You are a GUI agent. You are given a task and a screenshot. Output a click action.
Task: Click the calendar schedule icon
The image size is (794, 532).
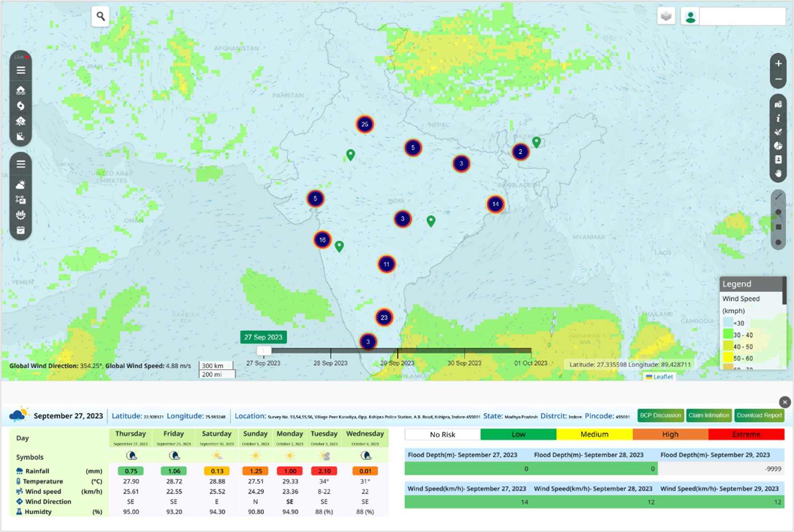(21, 231)
